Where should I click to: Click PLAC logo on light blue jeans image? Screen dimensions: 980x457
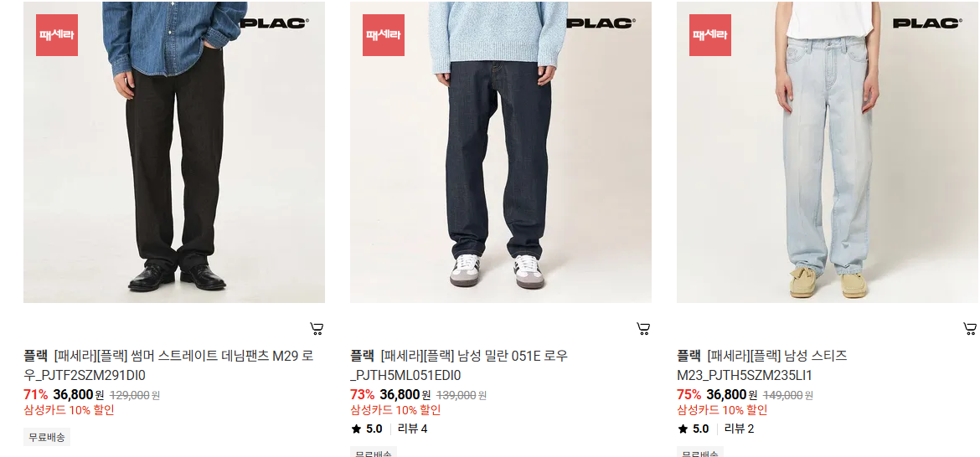click(927, 23)
